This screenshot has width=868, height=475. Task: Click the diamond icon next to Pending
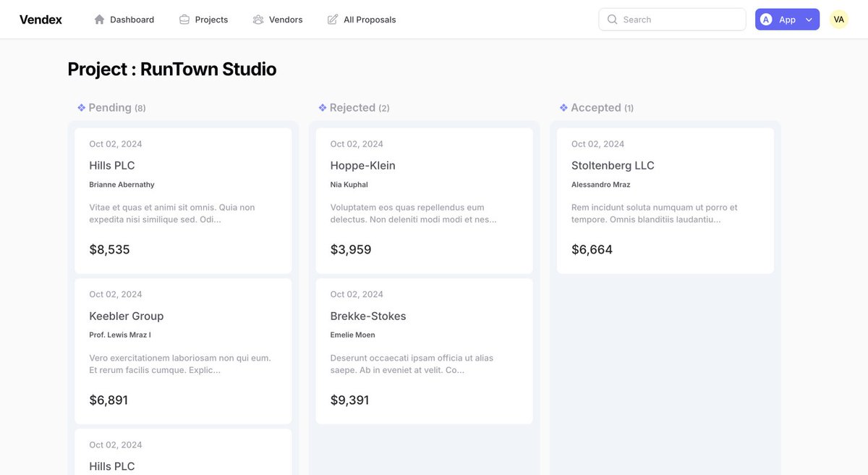point(82,108)
